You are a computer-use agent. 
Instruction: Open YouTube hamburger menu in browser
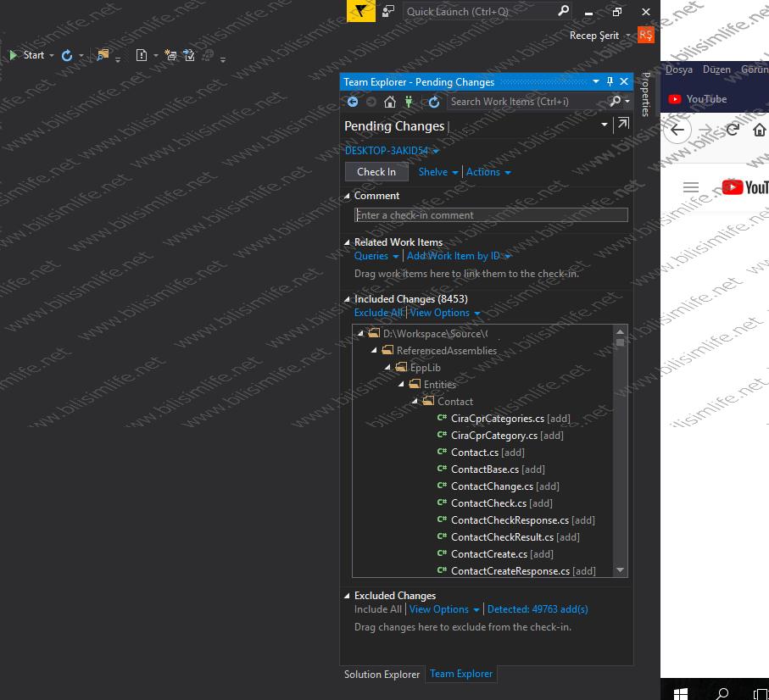point(690,187)
